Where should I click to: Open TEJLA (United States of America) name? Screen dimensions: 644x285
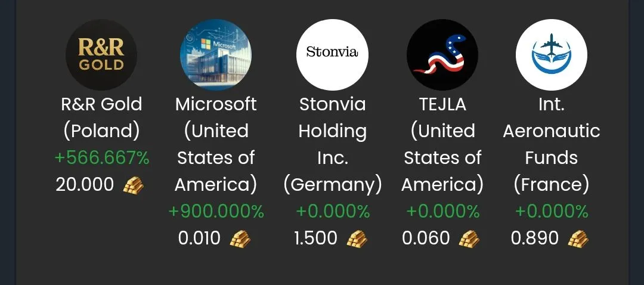pos(442,144)
